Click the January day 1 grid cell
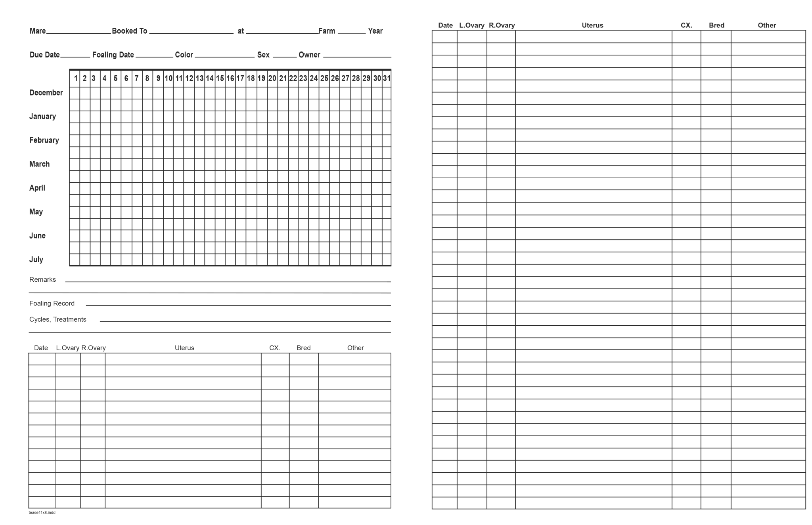The height and width of the screenshot is (525, 812). [x=75, y=116]
